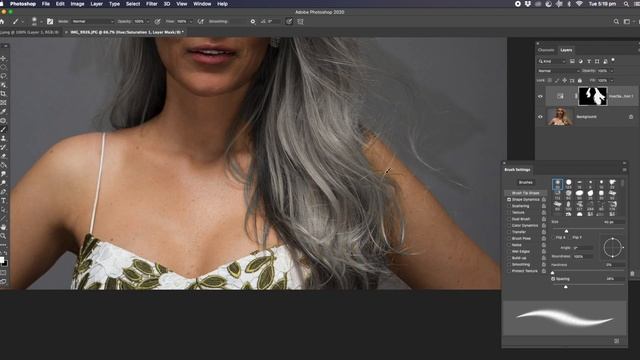Viewport: 640px width, 360px height.
Task: Click the Home icon in the options bar
Action: (x=2, y=21)
